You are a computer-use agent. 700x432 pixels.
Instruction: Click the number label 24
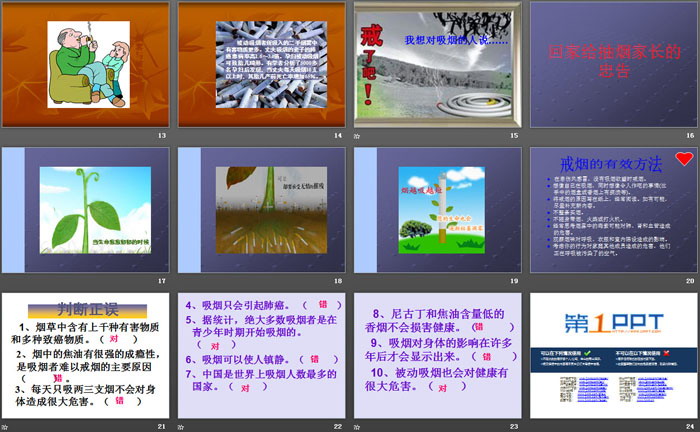[690, 427]
